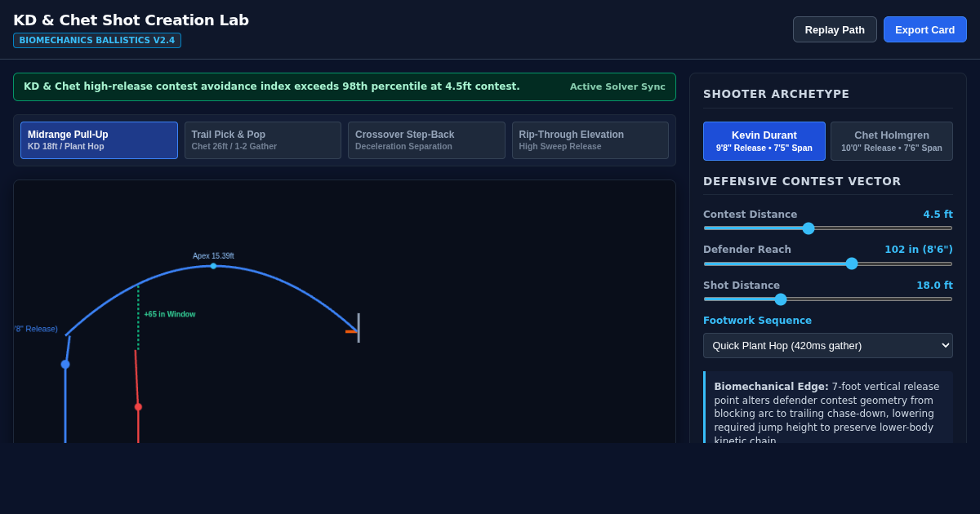
Task: Click the Apex 15.39ft trajectory point
Action: click(x=213, y=266)
